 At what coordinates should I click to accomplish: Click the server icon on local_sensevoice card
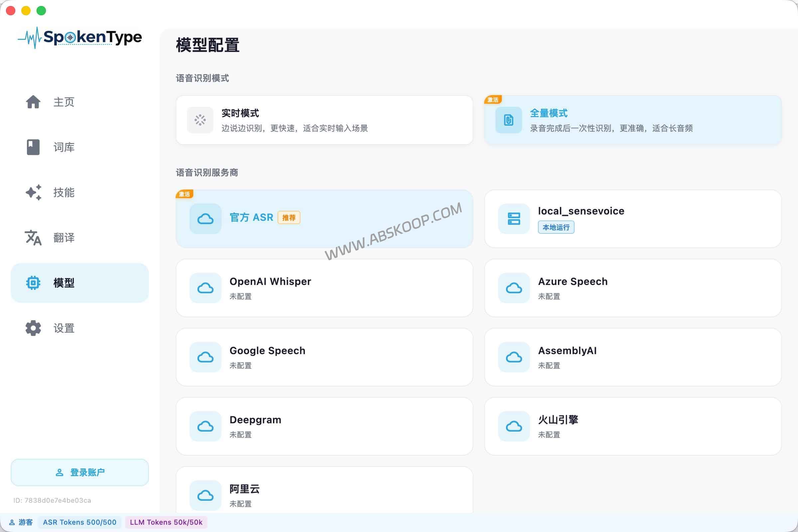click(x=513, y=219)
